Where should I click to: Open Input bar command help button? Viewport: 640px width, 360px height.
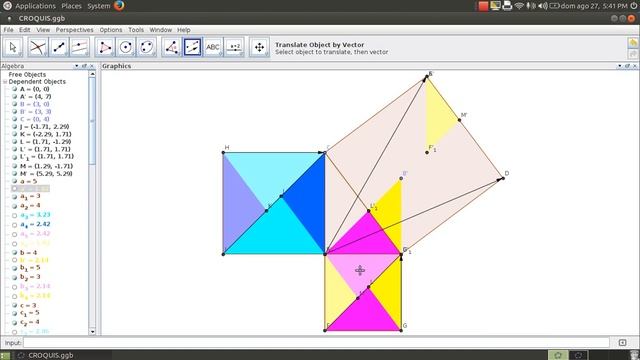[622, 342]
